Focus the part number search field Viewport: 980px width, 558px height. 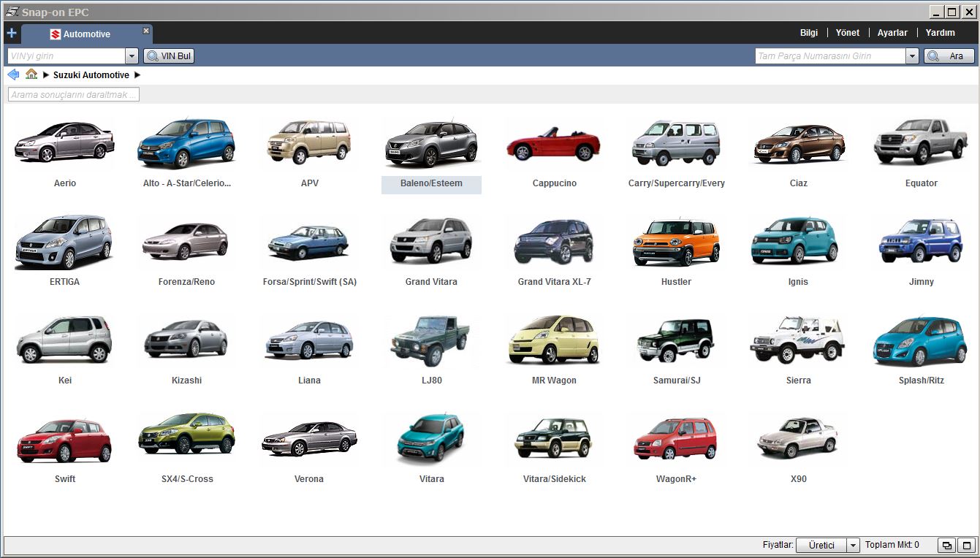[830, 56]
